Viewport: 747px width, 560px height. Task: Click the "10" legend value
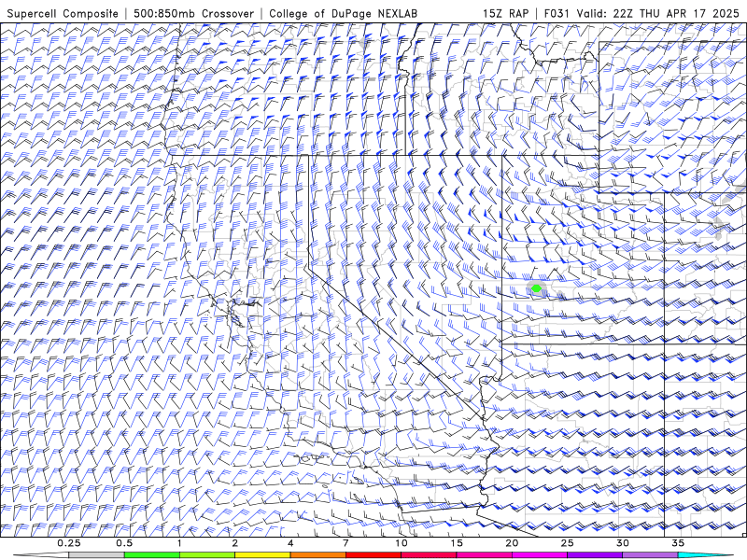click(x=402, y=543)
